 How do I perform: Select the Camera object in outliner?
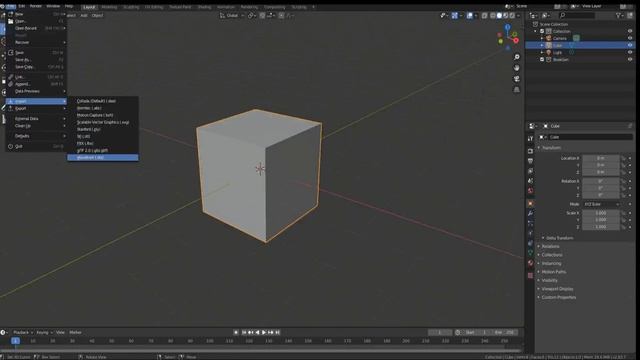pyautogui.click(x=560, y=38)
